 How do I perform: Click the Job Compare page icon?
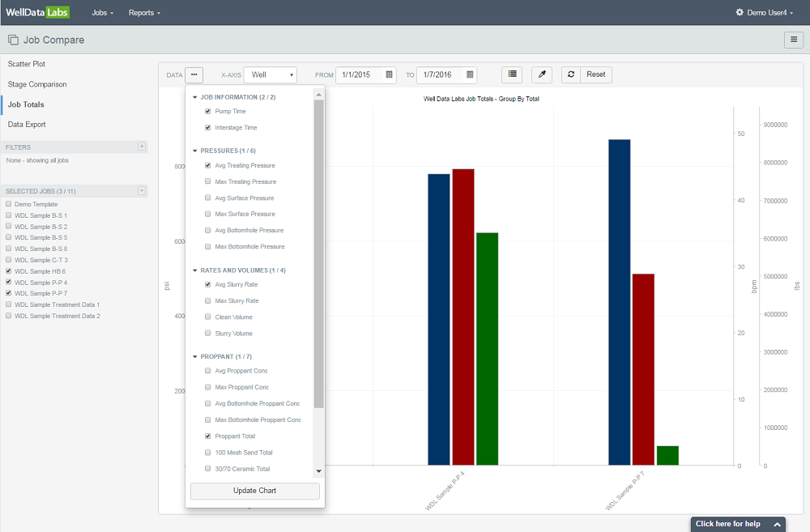[14, 40]
